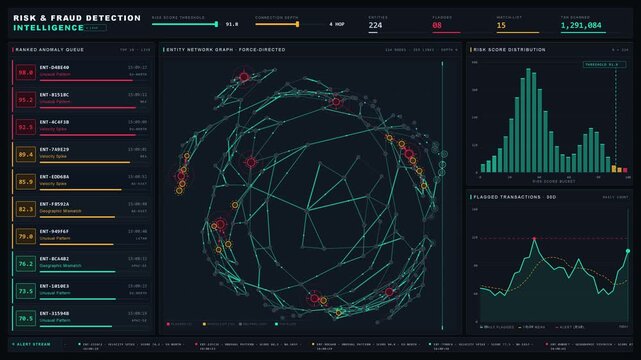Screen dimensions: 641x360
Task: Click the 98.0 risk score badge
Action: (x=26, y=72)
